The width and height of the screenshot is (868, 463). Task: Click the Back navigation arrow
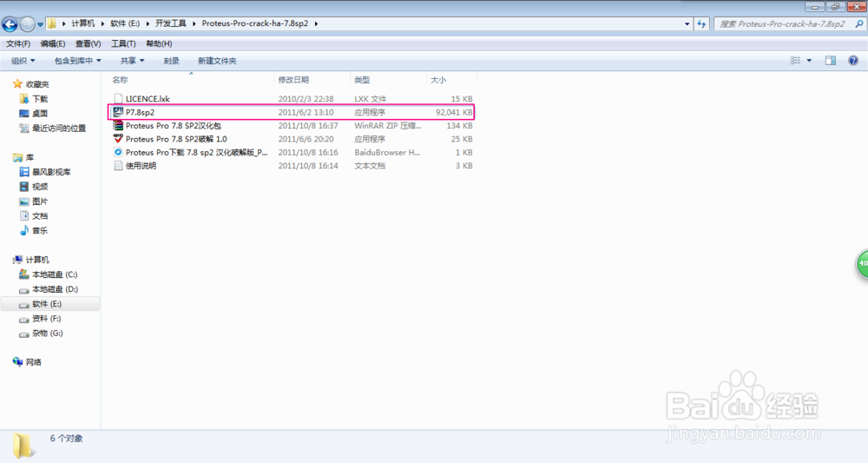10,23
